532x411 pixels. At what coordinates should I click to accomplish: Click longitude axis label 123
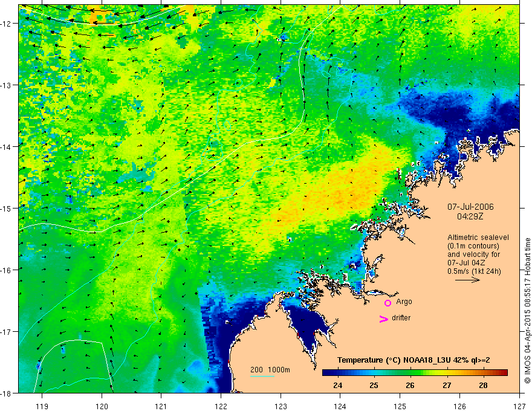pyautogui.click(x=281, y=406)
